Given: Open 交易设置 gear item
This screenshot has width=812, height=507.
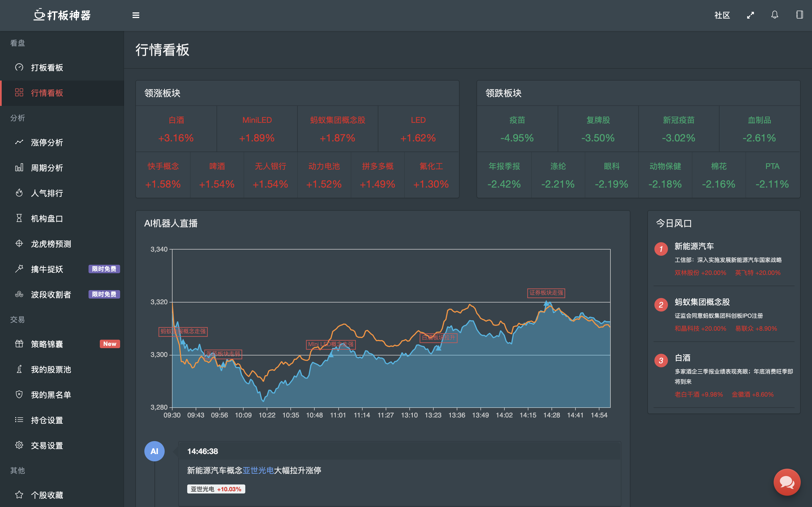Looking at the screenshot, I should 47,446.
